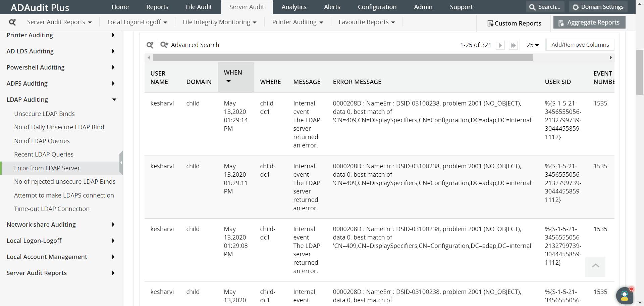Click the search icon in the sub-navigation bar
644x306 pixels.
click(12, 22)
